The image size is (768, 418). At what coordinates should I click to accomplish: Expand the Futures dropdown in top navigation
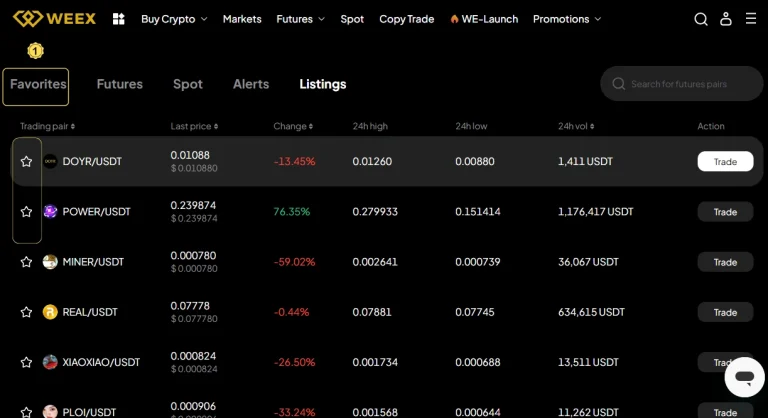click(x=300, y=19)
